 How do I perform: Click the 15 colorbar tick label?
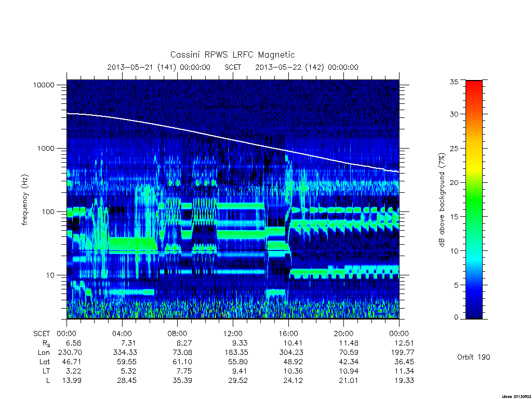[454, 217]
